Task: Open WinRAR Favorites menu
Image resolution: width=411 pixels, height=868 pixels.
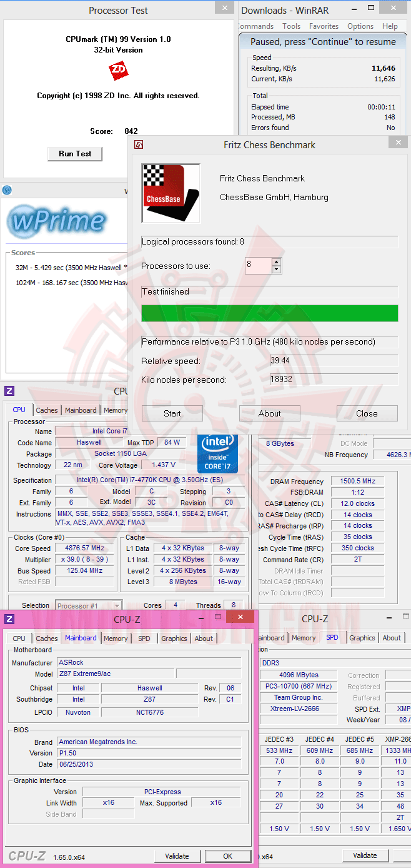Action: coord(324,26)
